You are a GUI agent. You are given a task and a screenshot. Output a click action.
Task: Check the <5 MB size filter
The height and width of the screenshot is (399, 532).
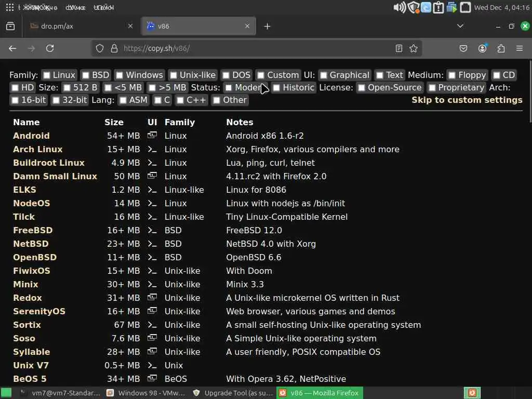coord(108,87)
